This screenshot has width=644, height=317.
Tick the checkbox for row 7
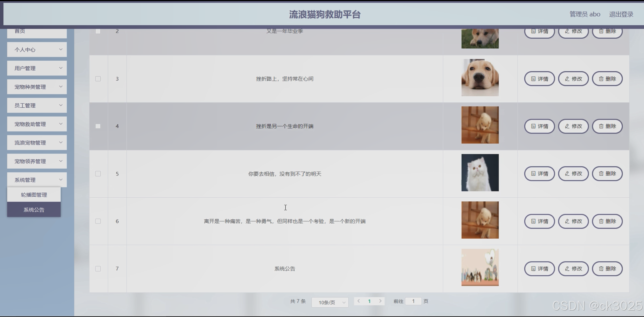[98, 269]
